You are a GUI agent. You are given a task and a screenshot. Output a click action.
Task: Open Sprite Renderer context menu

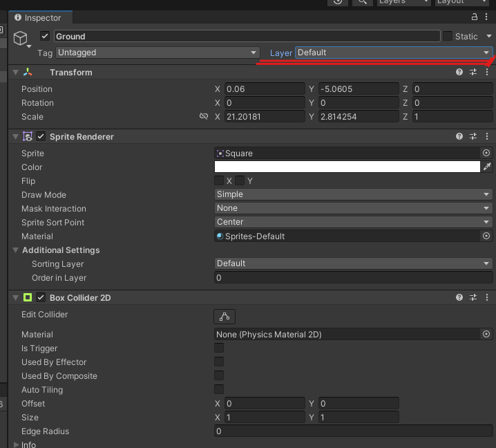[x=487, y=136]
